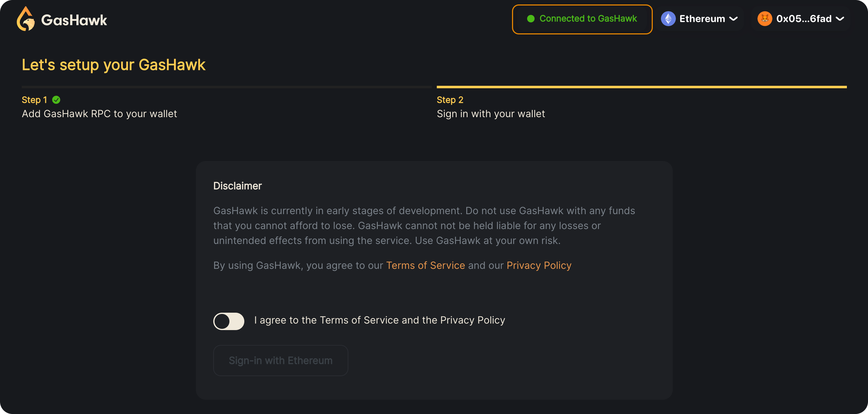The width and height of the screenshot is (868, 414).
Task: Click 'Sign in with your wallet' text
Action: pyautogui.click(x=491, y=114)
